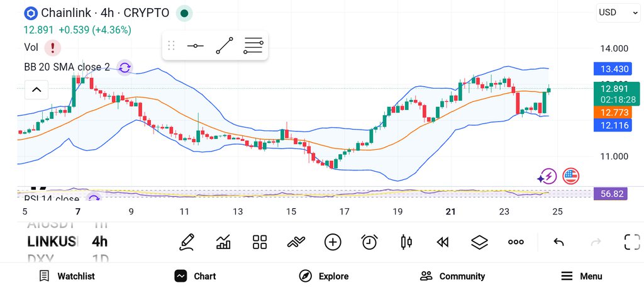This screenshot has width=644, height=290.
Task: Click the Vol error warning badge
Action: point(53,48)
